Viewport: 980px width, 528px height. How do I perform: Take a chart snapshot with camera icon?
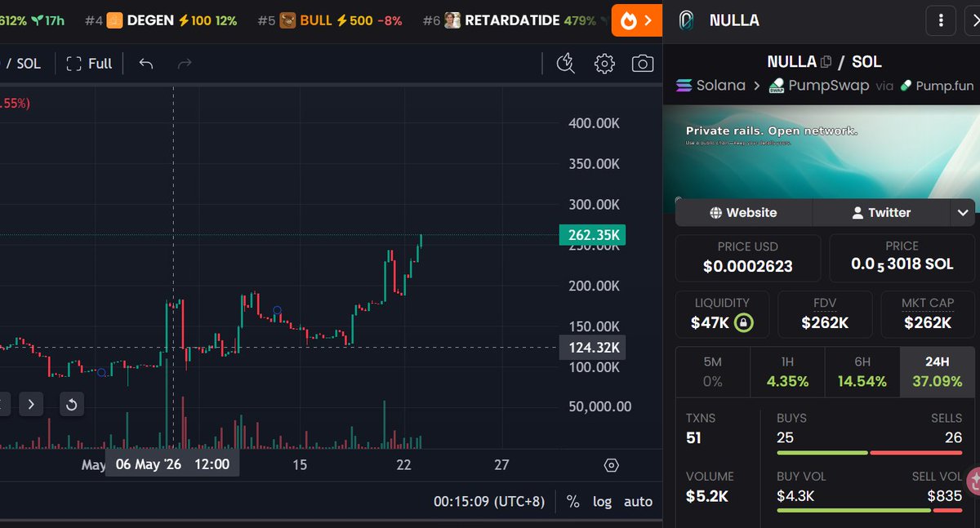pos(643,63)
